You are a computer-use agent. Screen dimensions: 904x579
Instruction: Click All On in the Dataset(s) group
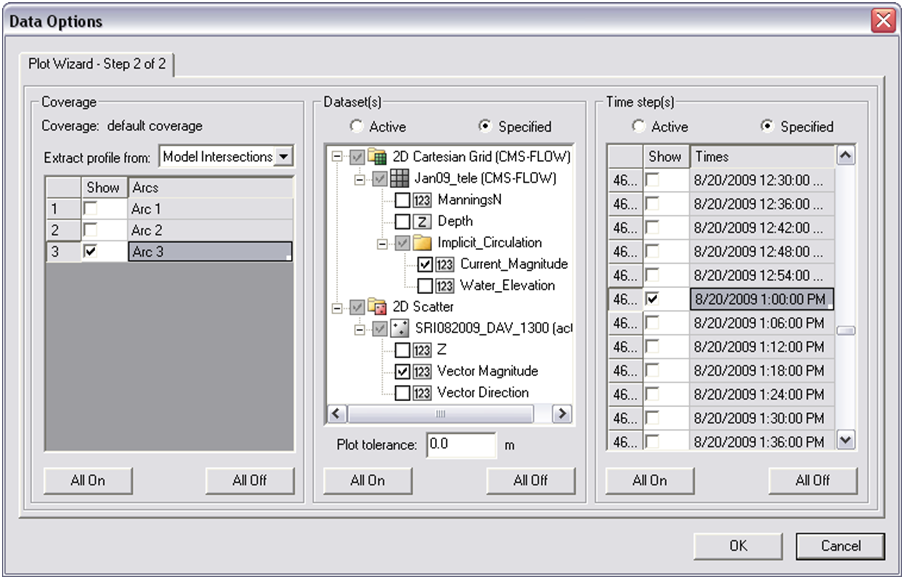pyautogui.click(x=368, y=480)
